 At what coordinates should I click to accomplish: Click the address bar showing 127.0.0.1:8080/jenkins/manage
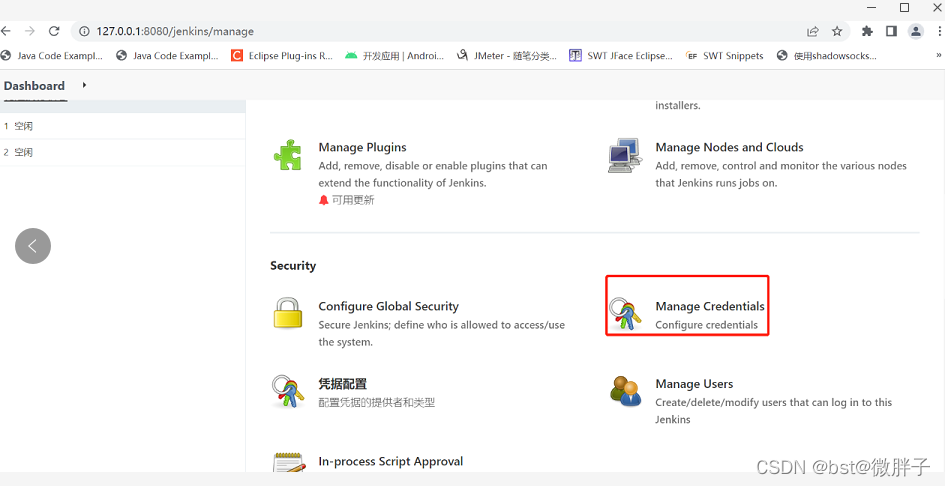400,31
